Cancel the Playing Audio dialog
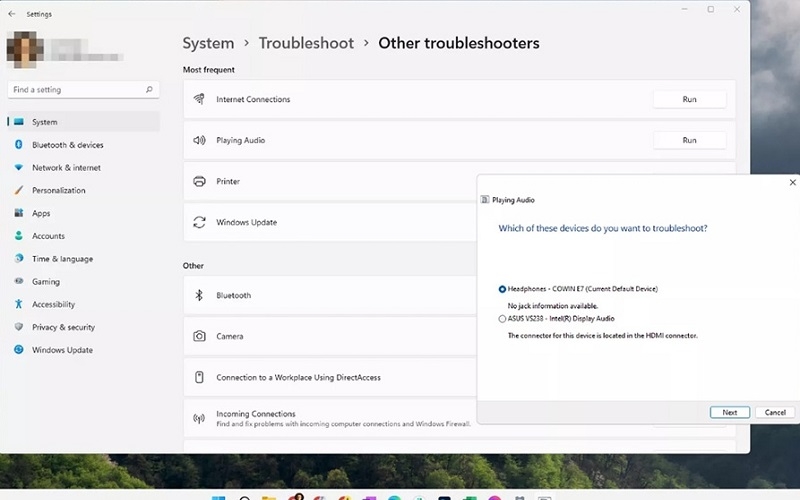Viewport: 800px width, 500px height. click(775, 412)
